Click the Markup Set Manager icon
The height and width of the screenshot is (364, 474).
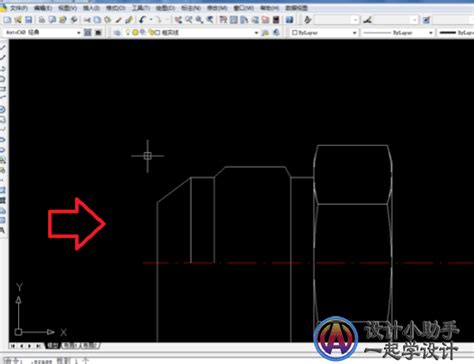pos(265,20)
